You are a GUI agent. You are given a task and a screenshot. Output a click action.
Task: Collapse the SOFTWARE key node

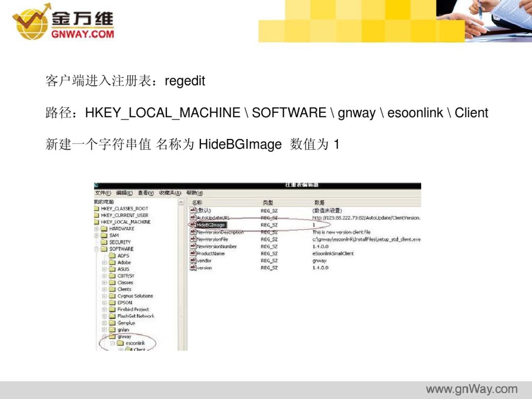[96, 249]
